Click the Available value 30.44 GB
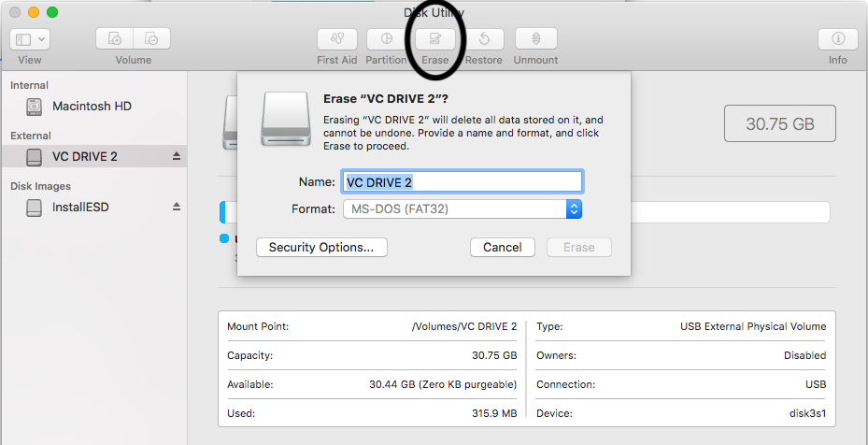This screenshot has height=445, width=868. click(443, 384)
